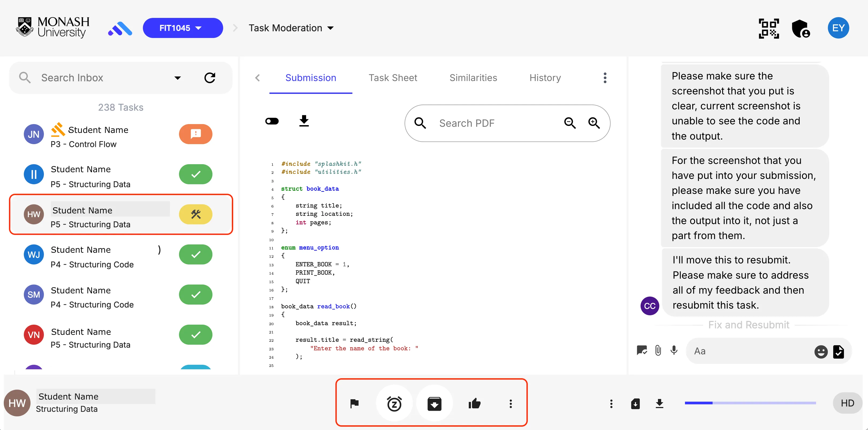868x430 pixels.
Task: Click the shield user role icon
Action: click(801, 28)
